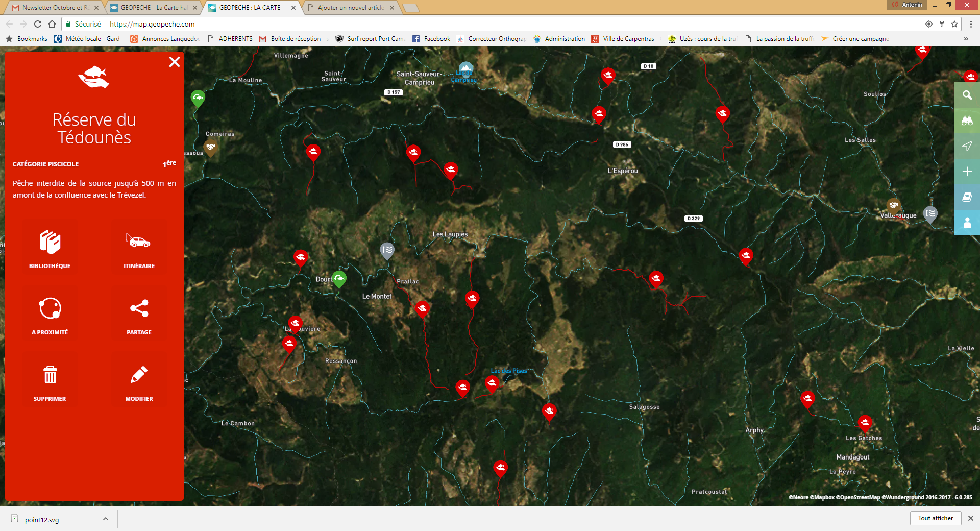
Task: Switch to Ajouter un nouvel article tab
Action: click(x=350, y=8)
